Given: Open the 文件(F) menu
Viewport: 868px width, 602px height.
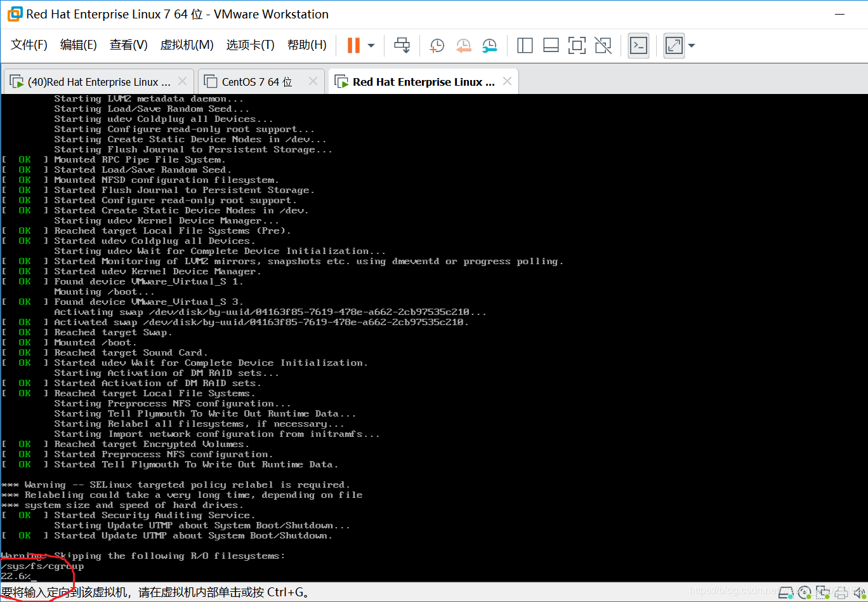Looking at the screenshot, I should pos(29,45).
